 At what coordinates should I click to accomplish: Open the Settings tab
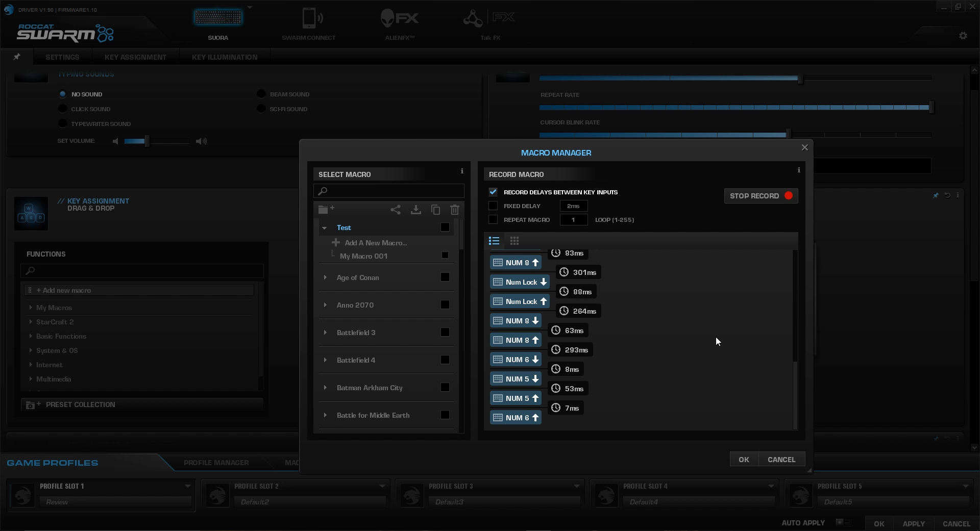tap(62, 57)
